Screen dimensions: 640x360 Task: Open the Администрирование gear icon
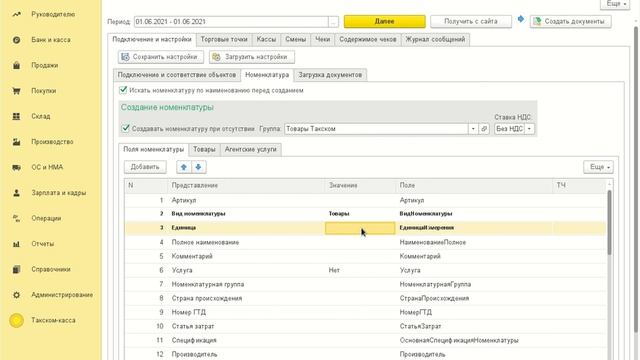pos(16,295)
